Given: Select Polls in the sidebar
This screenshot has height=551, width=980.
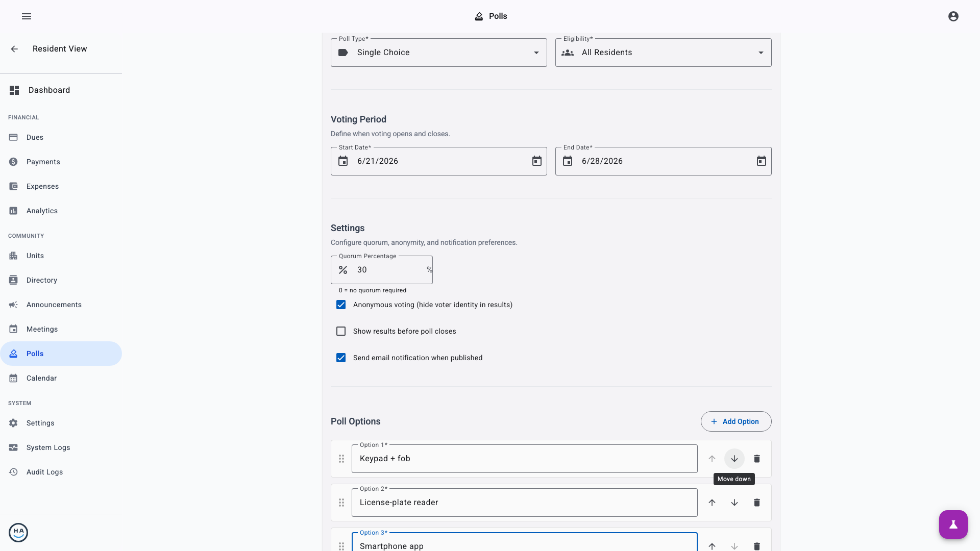Looking at the screenshot, I should (x=61, y=354).
